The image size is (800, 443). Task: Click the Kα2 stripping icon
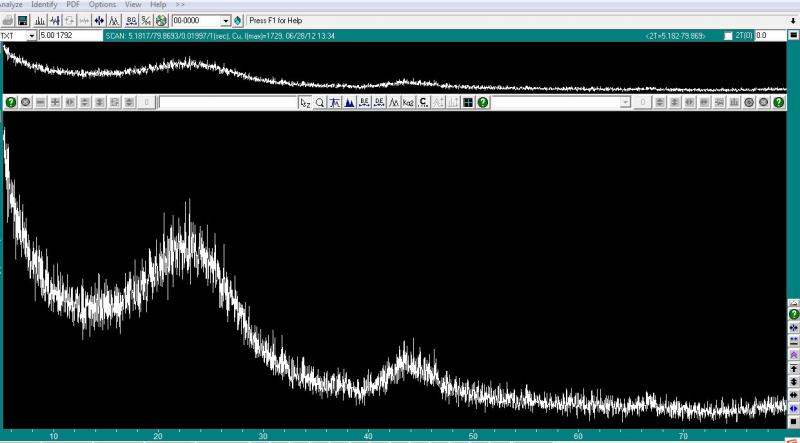tap(409, 102)
